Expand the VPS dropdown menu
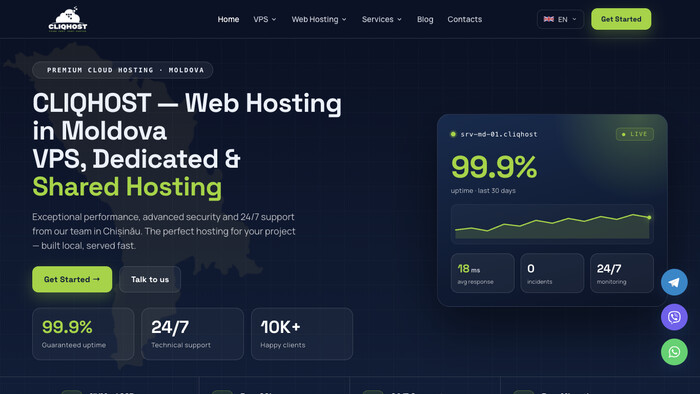This screenshot has height=394, width=700. pos(265,19)
